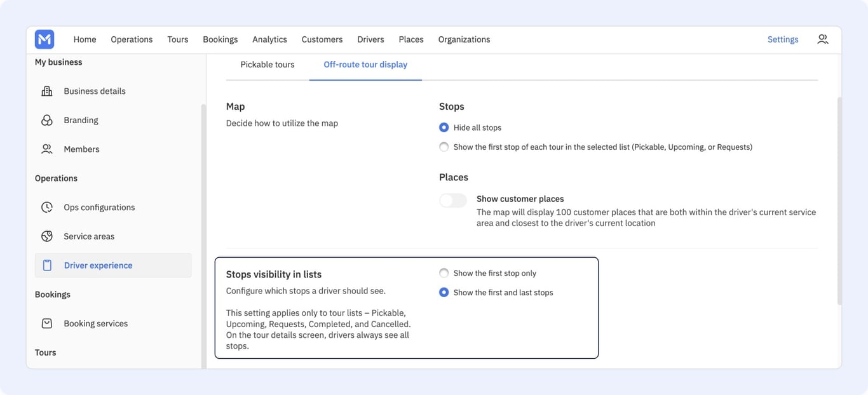Screen dimensions: 868x395
Task: Switch to Off-route tour display tab
Action: tap(365, 64)
